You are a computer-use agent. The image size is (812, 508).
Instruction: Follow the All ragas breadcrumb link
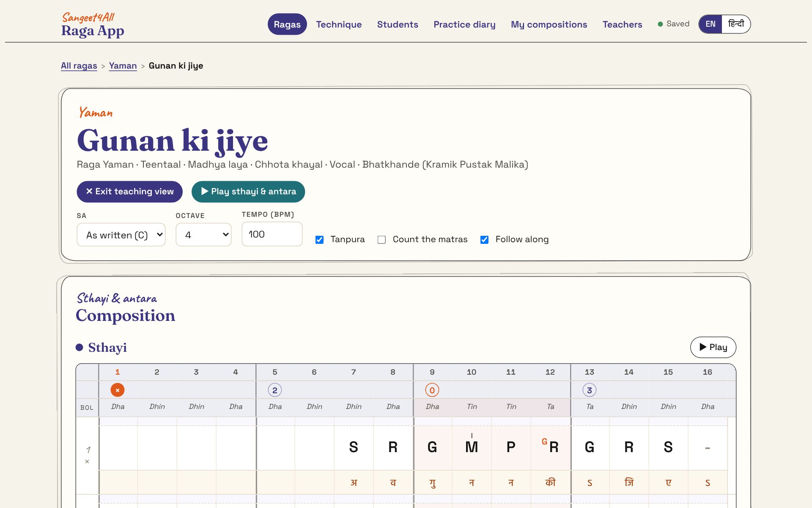click(79, 66)
